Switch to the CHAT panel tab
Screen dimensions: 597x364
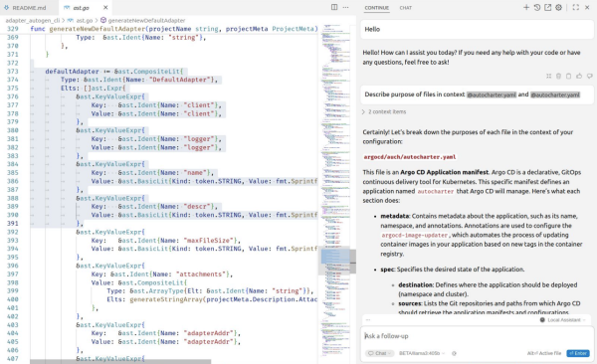(406, 8)
